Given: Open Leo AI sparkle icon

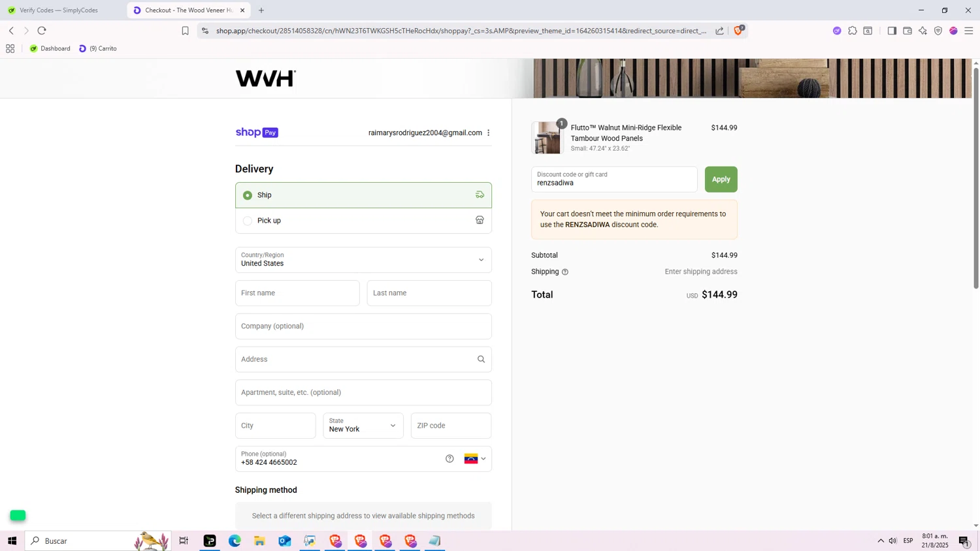Looking at the screenshot, I should pos(923,31).
